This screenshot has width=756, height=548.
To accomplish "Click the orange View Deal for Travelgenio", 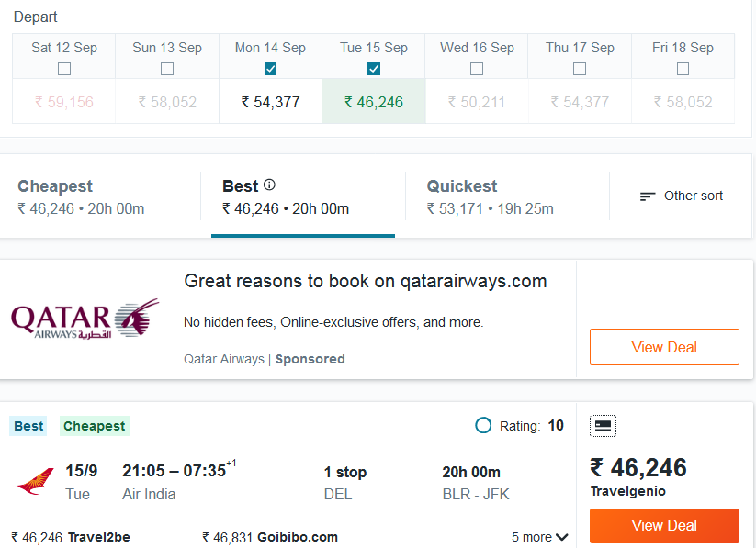I will coord(664,525).
